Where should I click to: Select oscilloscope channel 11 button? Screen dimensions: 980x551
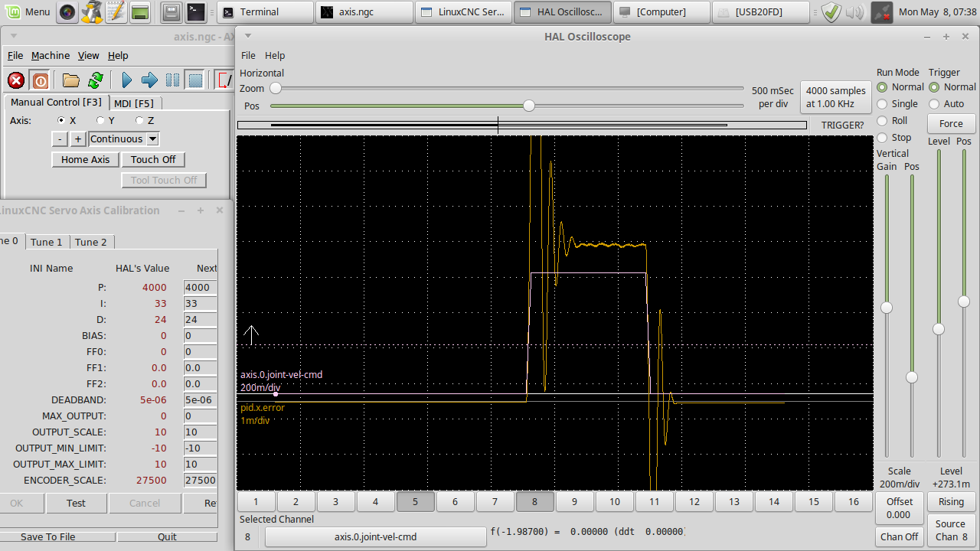click(655, 502)
